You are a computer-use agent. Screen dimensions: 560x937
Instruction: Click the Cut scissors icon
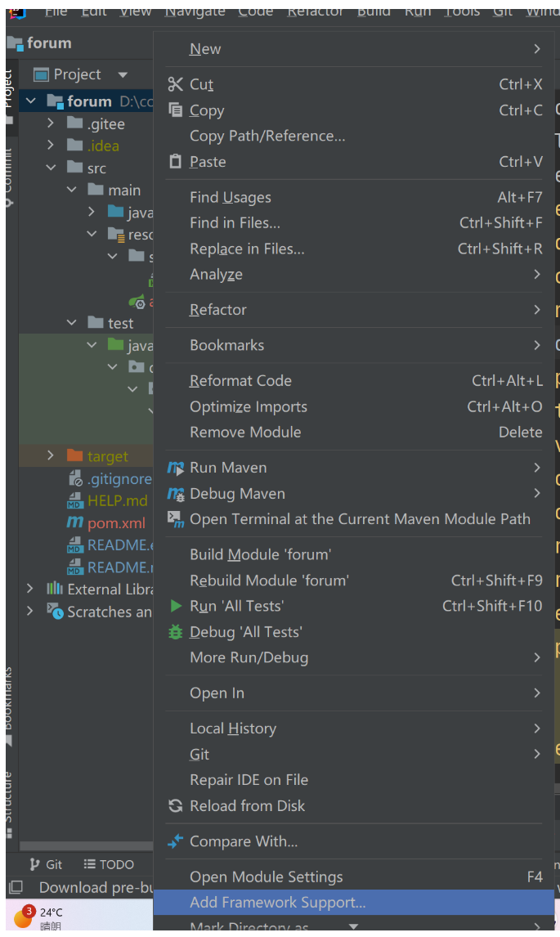point(175,84)
